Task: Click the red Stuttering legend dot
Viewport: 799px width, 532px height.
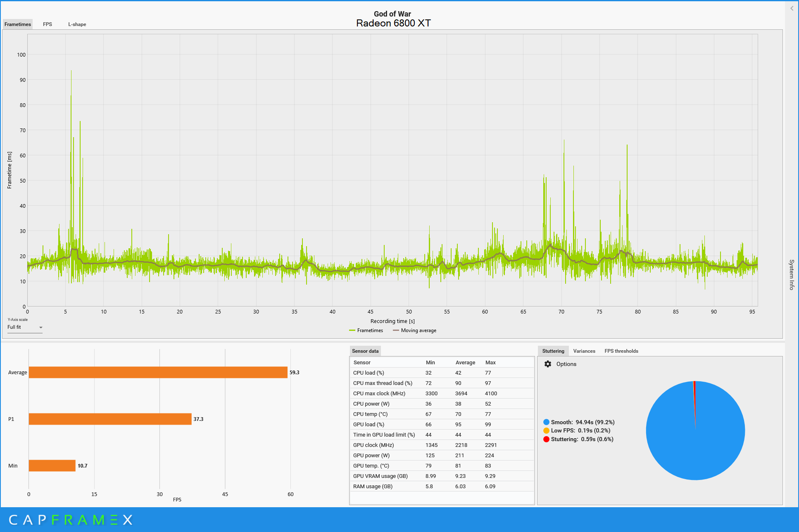Action: coord(546,439)
